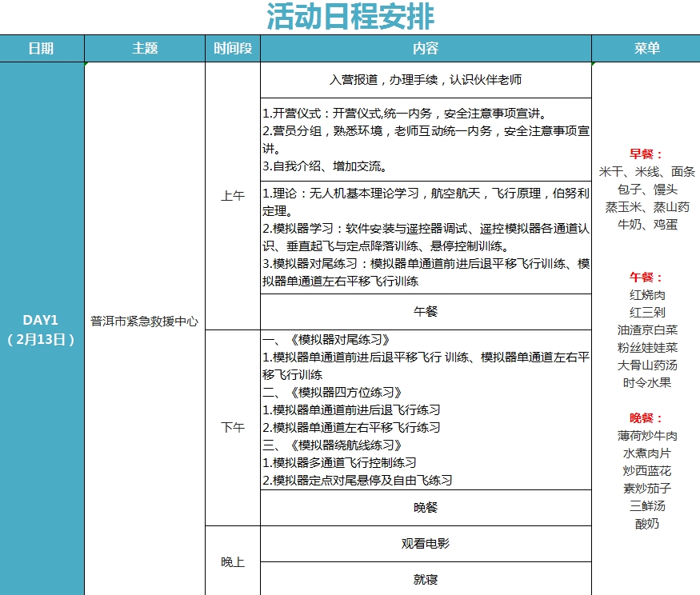Click the "晚上" time period cell
The width and height of the screenshot is (700, 595).
232,561
